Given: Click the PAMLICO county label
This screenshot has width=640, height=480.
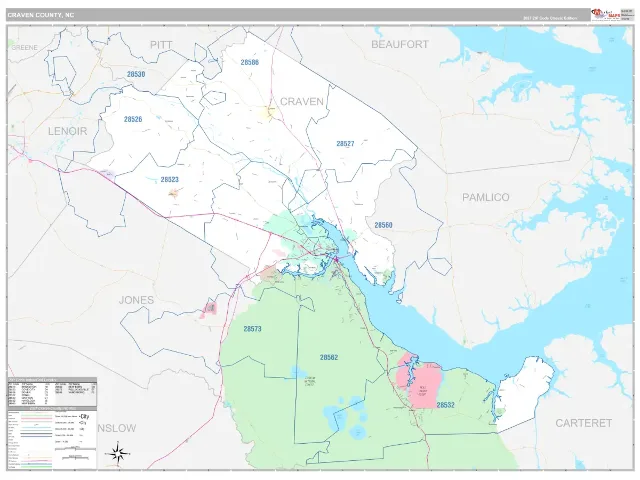Looking at the screenshot, I should click(486, 198).
